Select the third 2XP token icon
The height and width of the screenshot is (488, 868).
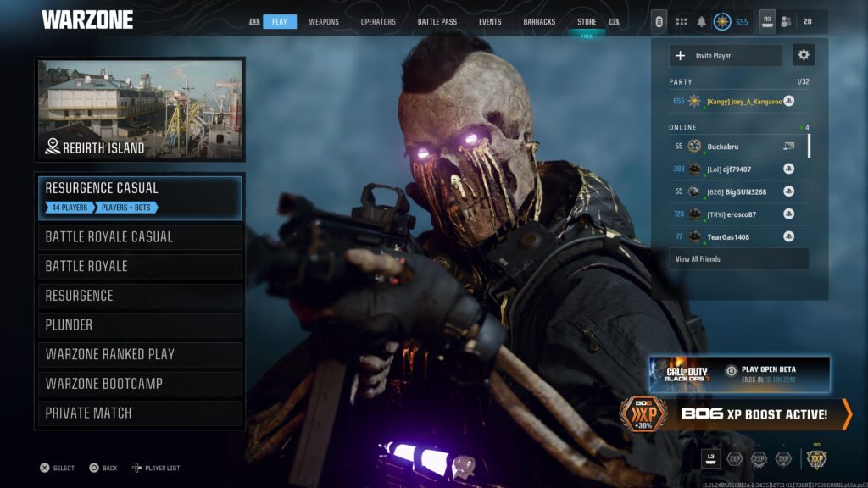(783, 458)
